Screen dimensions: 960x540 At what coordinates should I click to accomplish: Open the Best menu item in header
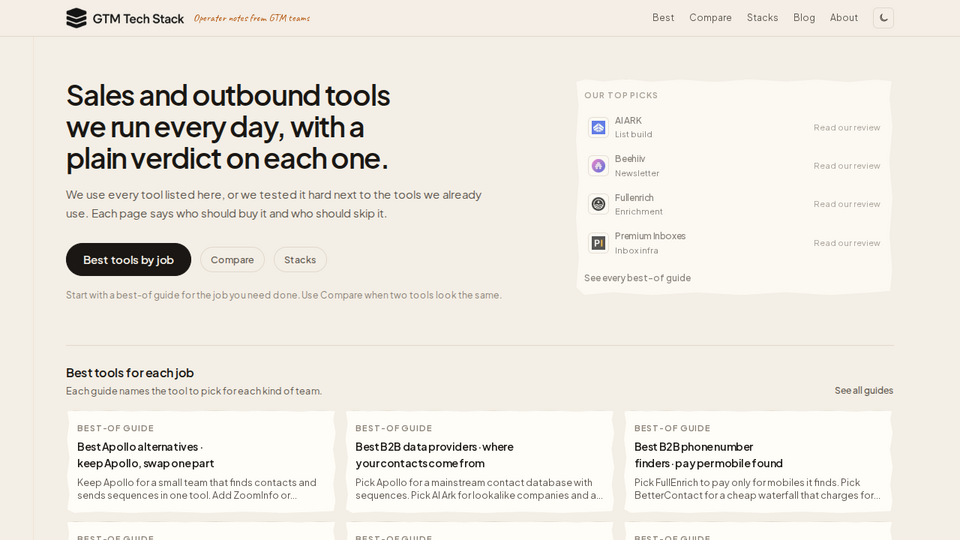(x=663, y=18)
